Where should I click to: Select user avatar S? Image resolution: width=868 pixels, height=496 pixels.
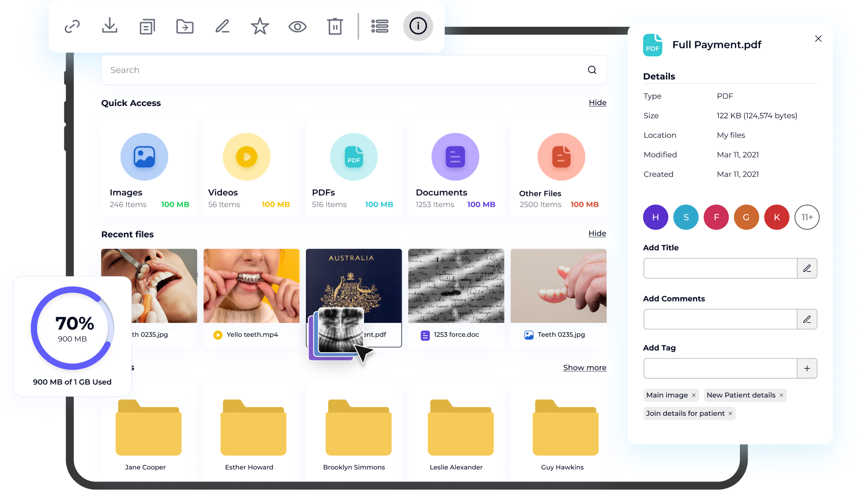click(x=686, y=217)
